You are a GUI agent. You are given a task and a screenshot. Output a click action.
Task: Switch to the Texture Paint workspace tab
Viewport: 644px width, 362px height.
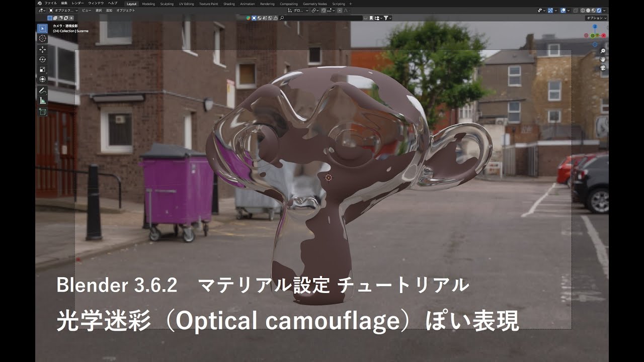tap(209, 4)
